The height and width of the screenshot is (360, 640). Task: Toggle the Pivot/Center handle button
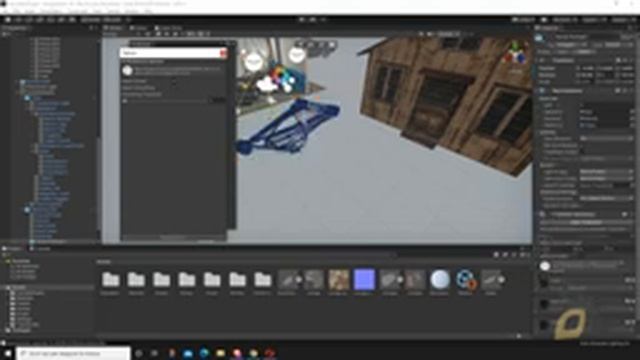(x=90, y=20)
